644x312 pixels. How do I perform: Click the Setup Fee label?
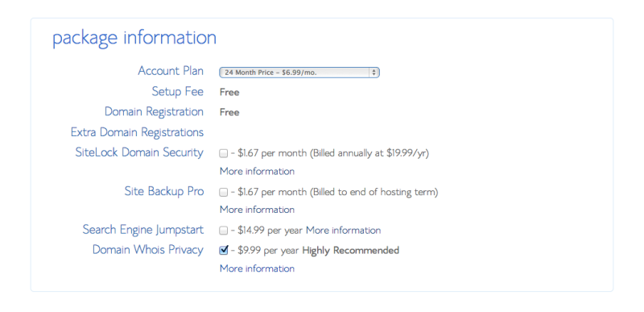[177, 91]
